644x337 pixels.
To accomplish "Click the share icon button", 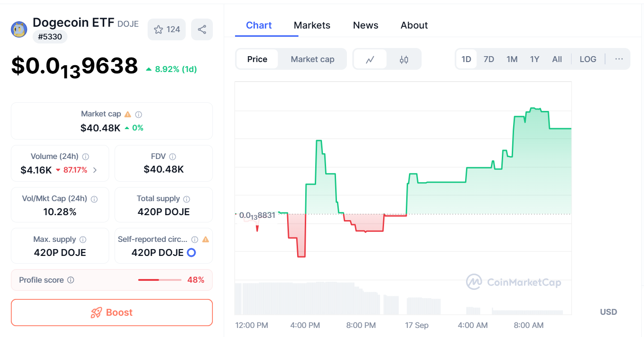I will tap(202, 29).
